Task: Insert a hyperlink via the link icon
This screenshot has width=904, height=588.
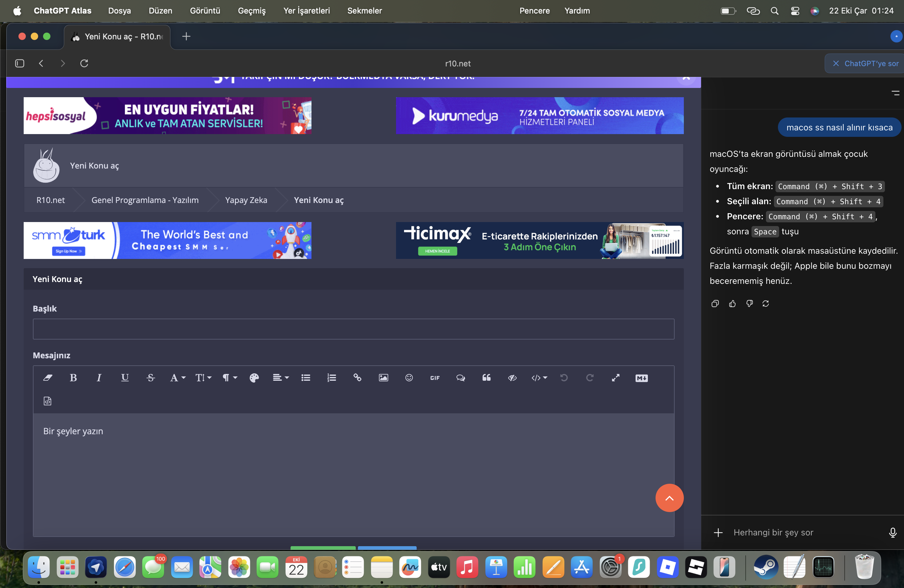Action: pyautogui.click(x=357, y=378)
